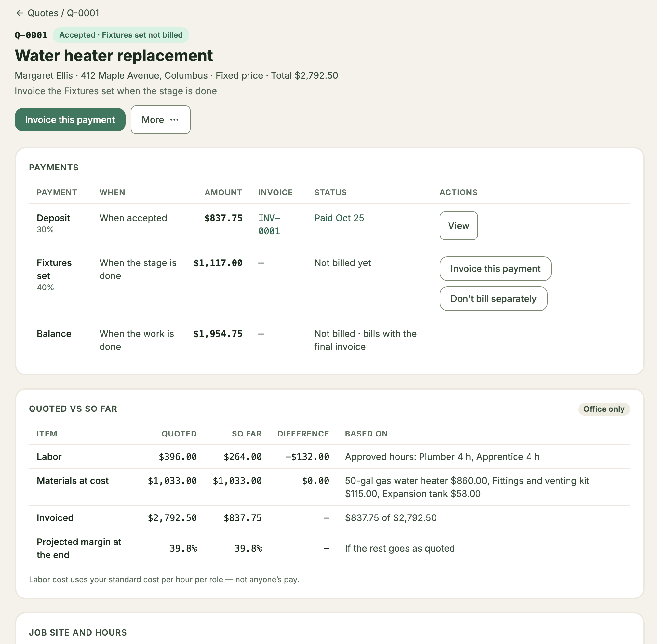The image size is (657, 644).
Task: Click the Not billed yet status
Action: click(x=342, y=263)
